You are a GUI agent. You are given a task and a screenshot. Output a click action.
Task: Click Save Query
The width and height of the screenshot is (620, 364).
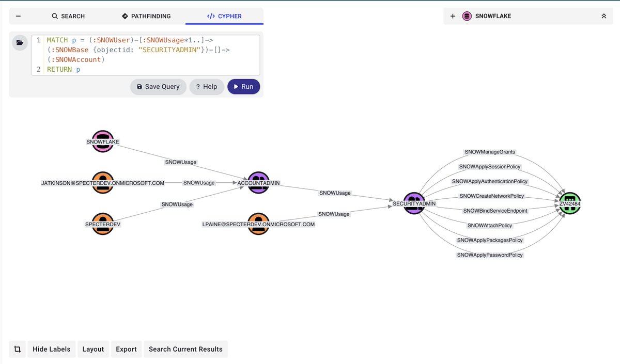158,86
